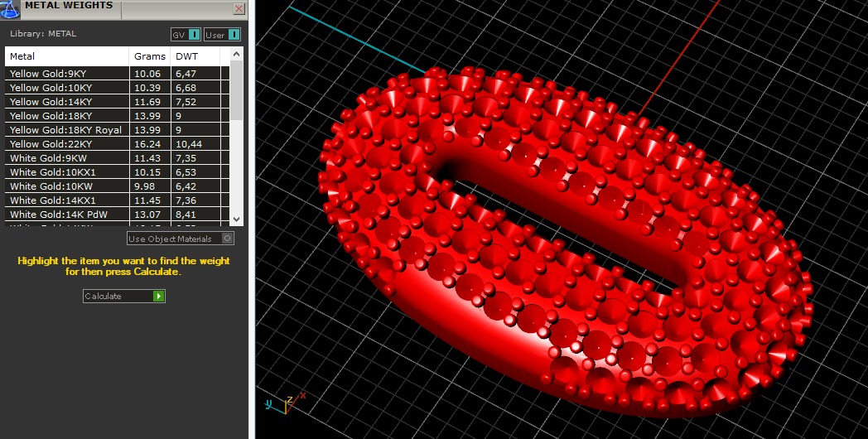The height and width of the screenshot is (439, 868).
Task: Select the White Gold:10KX1 row
Action: pyautogui.click(x=117, y=172)
